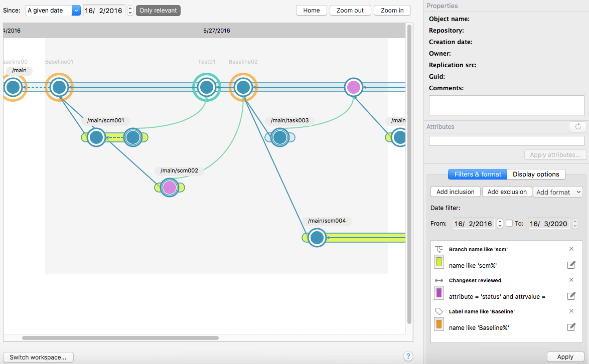
Task: Click the /main/scm002 branch label
Action: point(179,171)
